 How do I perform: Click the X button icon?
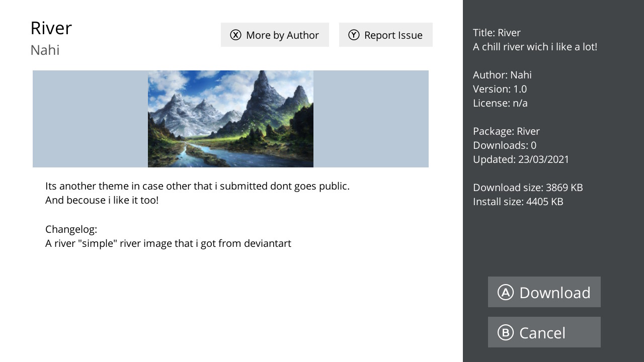point(235,35)
